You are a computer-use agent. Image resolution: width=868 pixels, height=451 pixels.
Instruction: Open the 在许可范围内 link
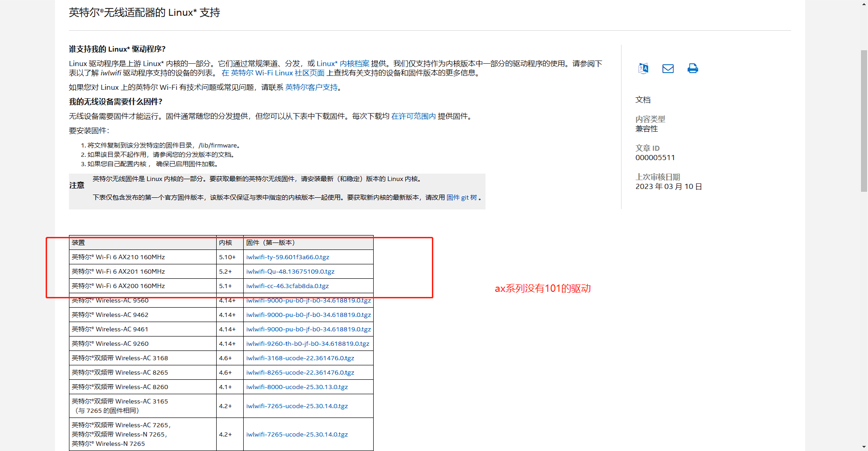414,116
